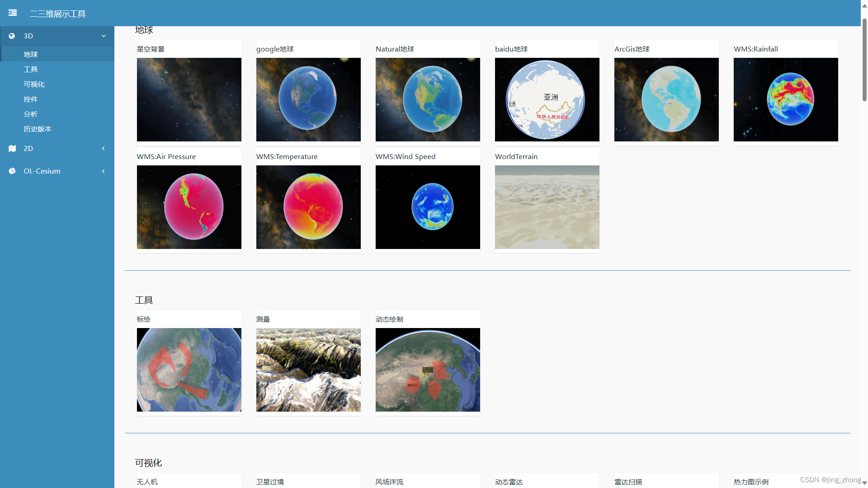
Task: Toggle the sidebar hamburger menu icon
Action: tap(13, 13)
